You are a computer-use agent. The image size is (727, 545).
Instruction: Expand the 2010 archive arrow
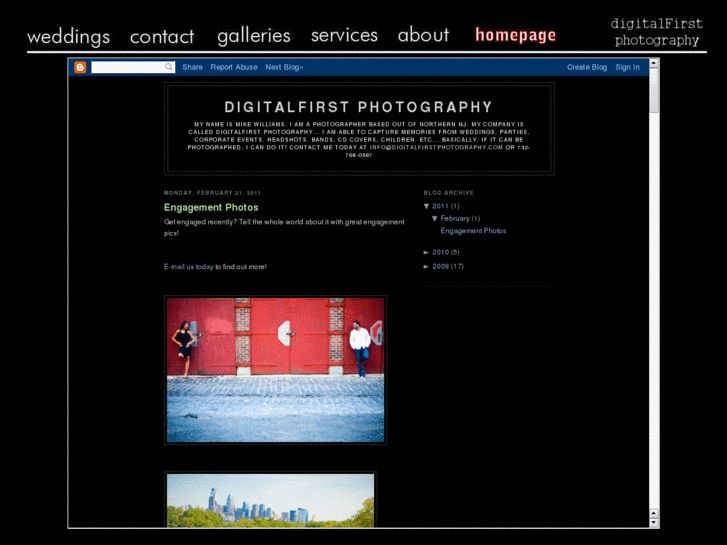point(426,252)
